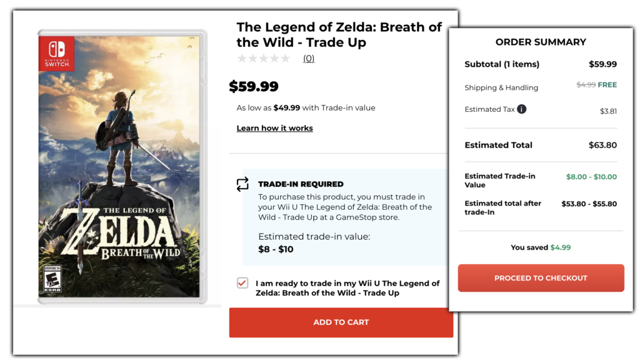
Task: Click the (0) reviews link
Action: pos(308,57)
